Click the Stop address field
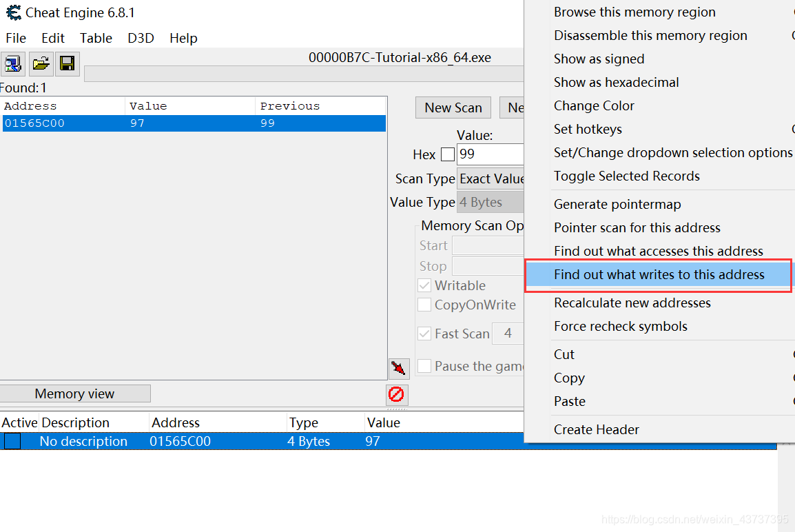 [488, 266]
